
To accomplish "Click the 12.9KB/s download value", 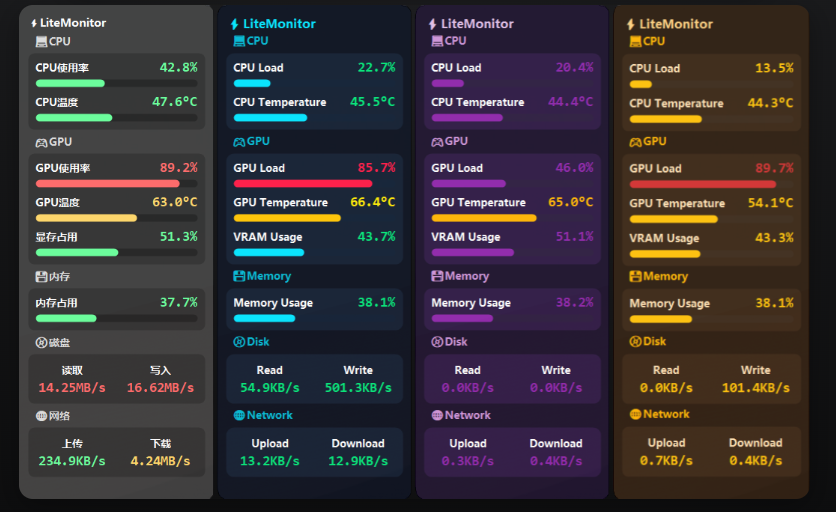I will click(358, 461).
